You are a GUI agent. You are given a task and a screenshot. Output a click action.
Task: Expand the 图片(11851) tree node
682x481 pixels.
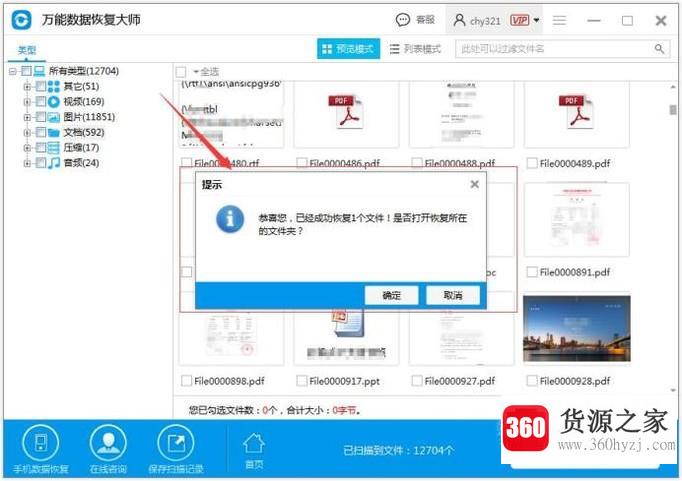[x=27, y=117]
